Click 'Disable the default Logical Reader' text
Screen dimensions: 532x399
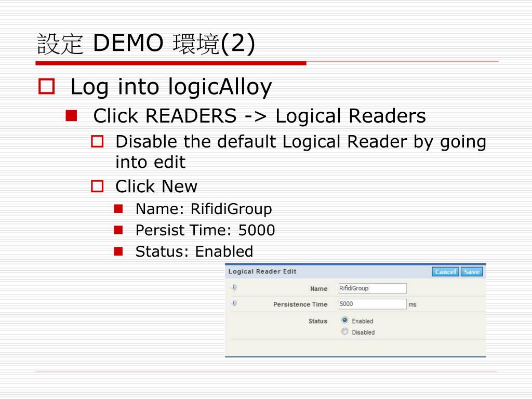pyautogui.click(x=261, y=141)
